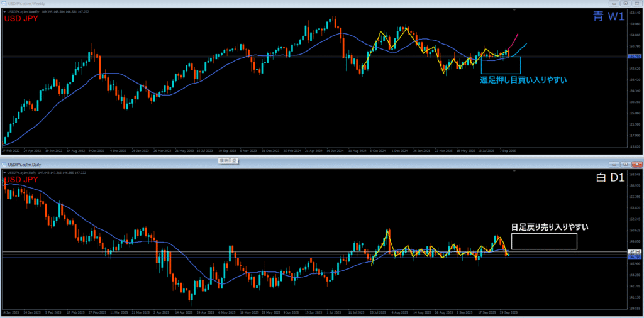Expand the triangle beside USDJPY Daily chart info
The height and width of the screenshot is (318, 644).
coord(4,172)
